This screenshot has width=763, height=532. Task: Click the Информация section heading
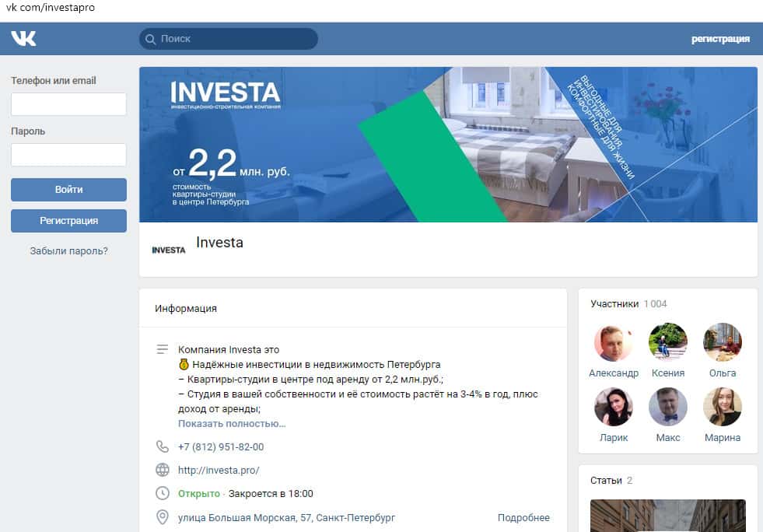click(x=186, y=308)
